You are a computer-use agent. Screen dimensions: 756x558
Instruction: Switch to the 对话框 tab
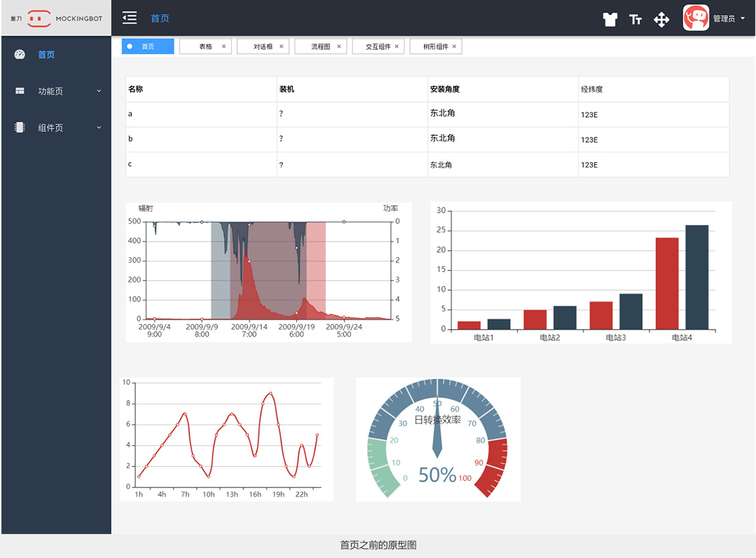click(262, 46)
